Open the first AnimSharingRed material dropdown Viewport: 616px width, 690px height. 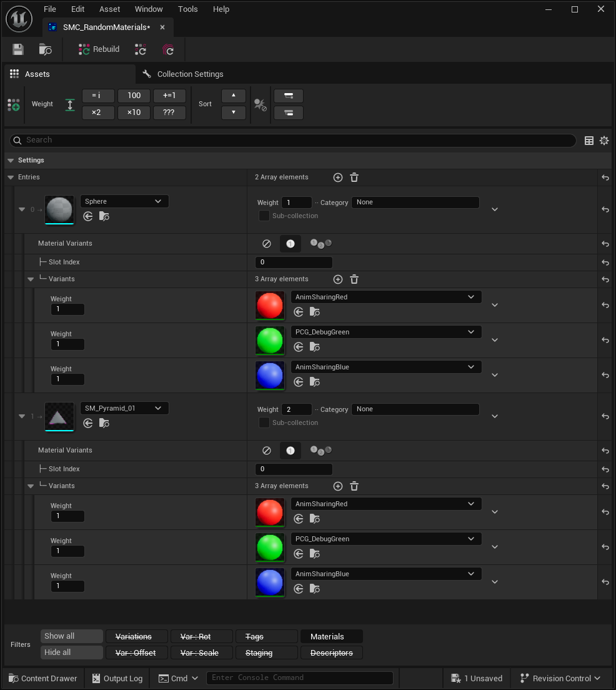pyautogui.click(x=385, y=297)
